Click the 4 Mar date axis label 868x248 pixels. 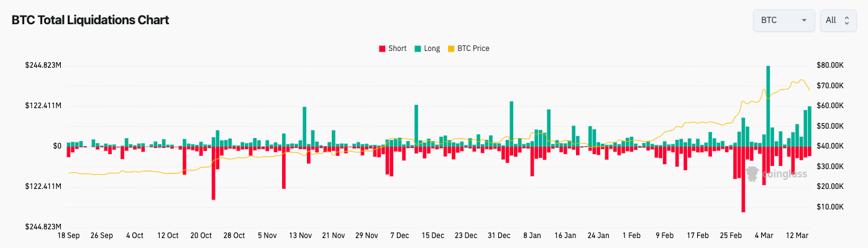tap(764, 236)
